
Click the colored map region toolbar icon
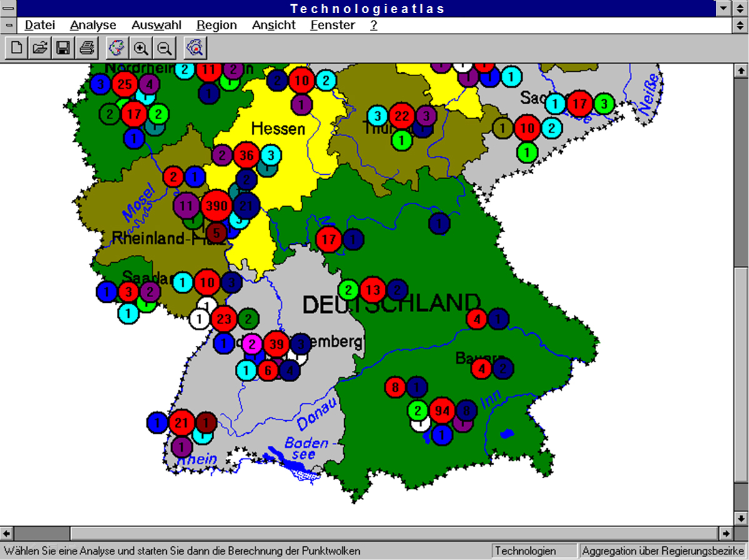tap(117, 48)
